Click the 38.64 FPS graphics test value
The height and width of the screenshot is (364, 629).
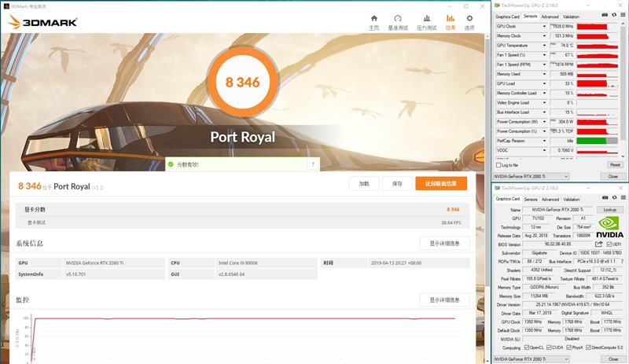tap(451, 222)
